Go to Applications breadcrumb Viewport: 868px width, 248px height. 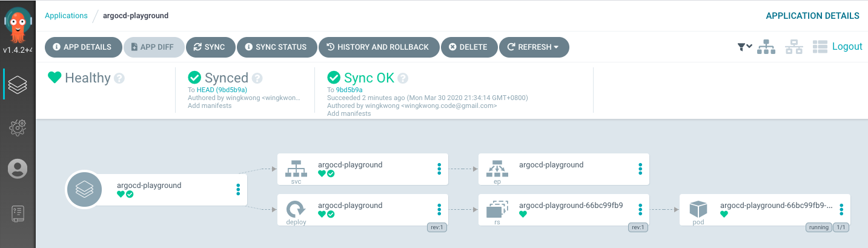(66, 16)
